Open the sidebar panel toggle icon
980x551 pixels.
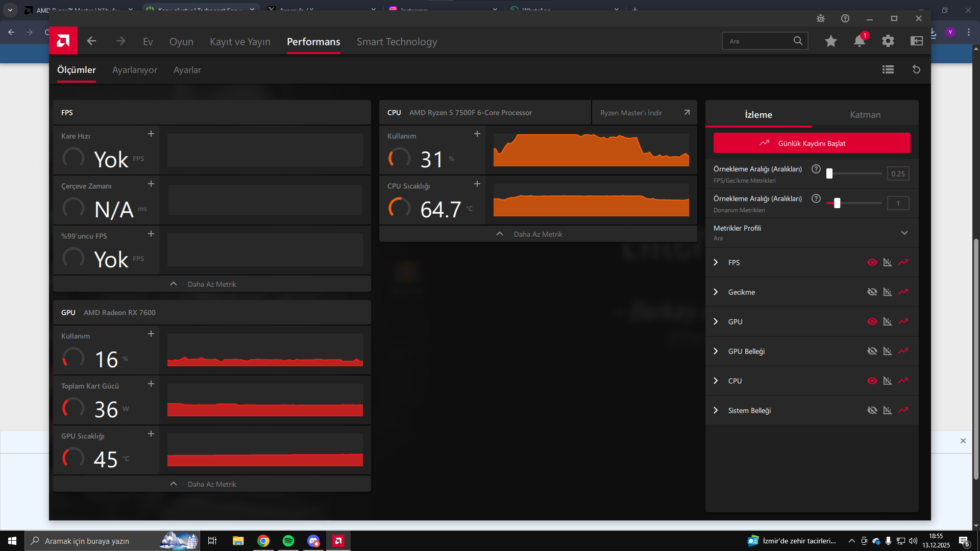(x=917, y=41)
